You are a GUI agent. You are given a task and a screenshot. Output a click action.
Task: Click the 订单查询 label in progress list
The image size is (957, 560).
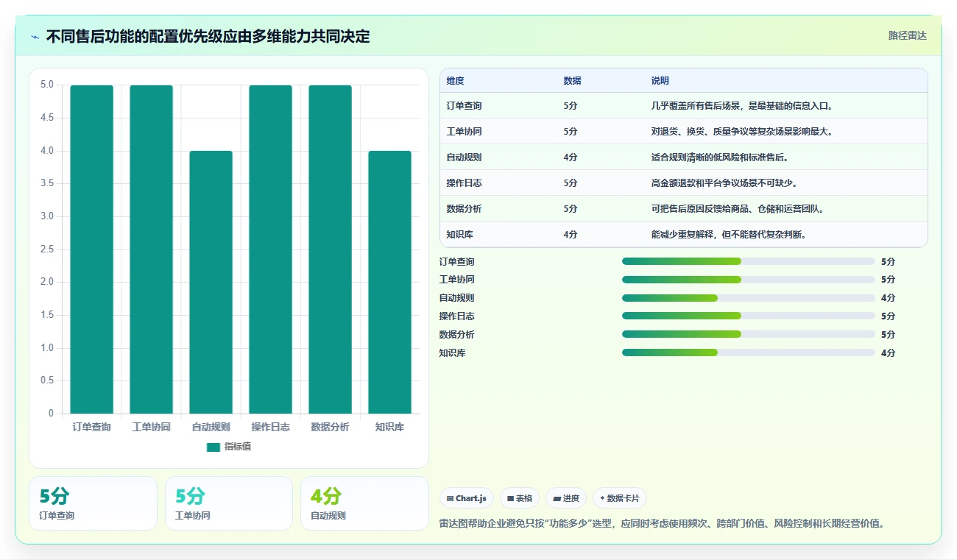(457, 261)
